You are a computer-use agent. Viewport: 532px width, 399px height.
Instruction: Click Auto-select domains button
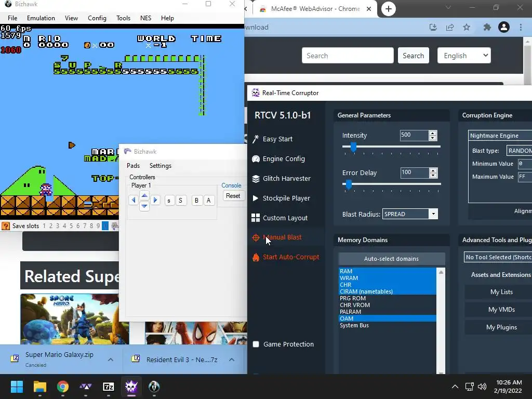point(392,259)
